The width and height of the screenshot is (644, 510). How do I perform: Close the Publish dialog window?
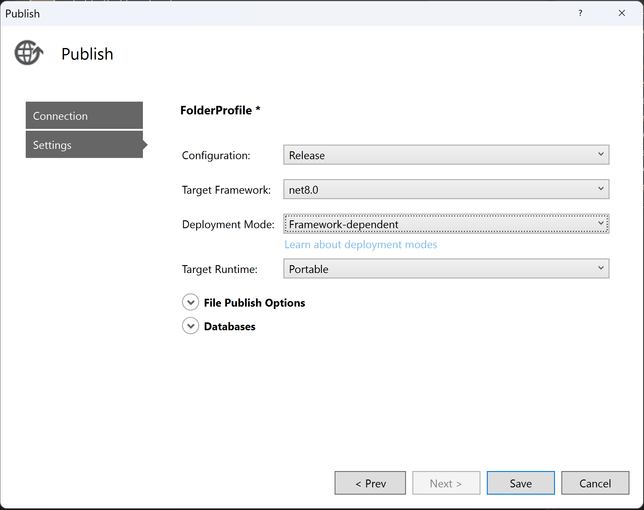622,13
